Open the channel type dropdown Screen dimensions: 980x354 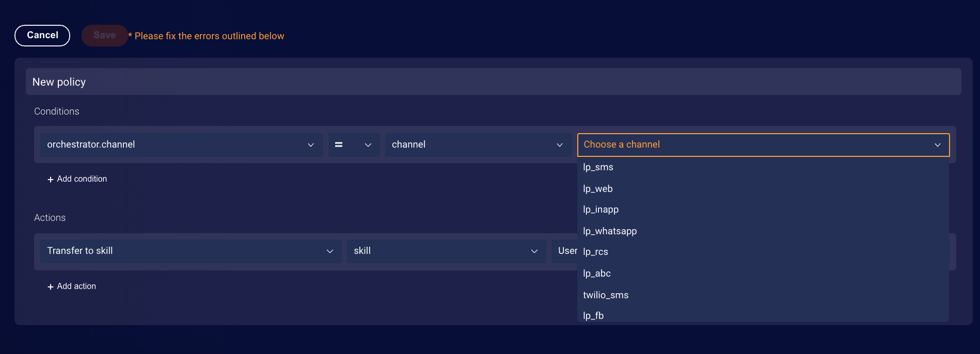click(x=478, y=145)
